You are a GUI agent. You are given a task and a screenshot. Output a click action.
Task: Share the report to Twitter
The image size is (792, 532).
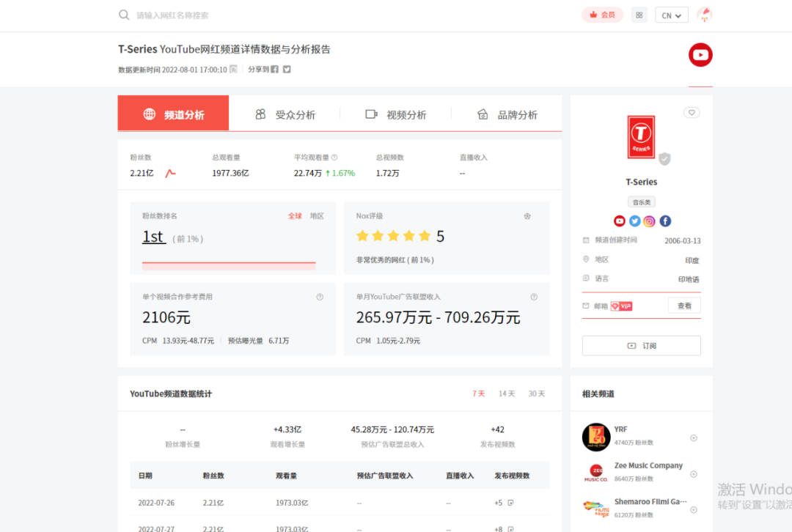(x=287, y=69)
